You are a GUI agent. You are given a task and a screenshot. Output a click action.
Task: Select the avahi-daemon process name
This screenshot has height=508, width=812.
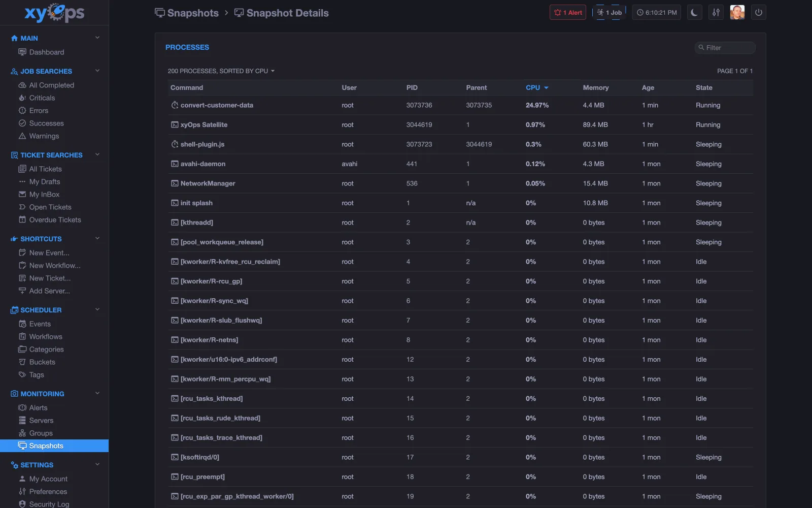pos(203,164)
